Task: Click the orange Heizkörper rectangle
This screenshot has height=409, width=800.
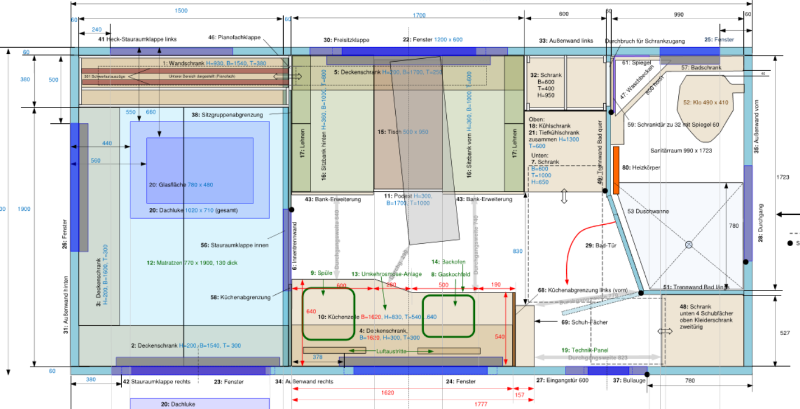Action: pyautogui.click(x=616, y=170)
